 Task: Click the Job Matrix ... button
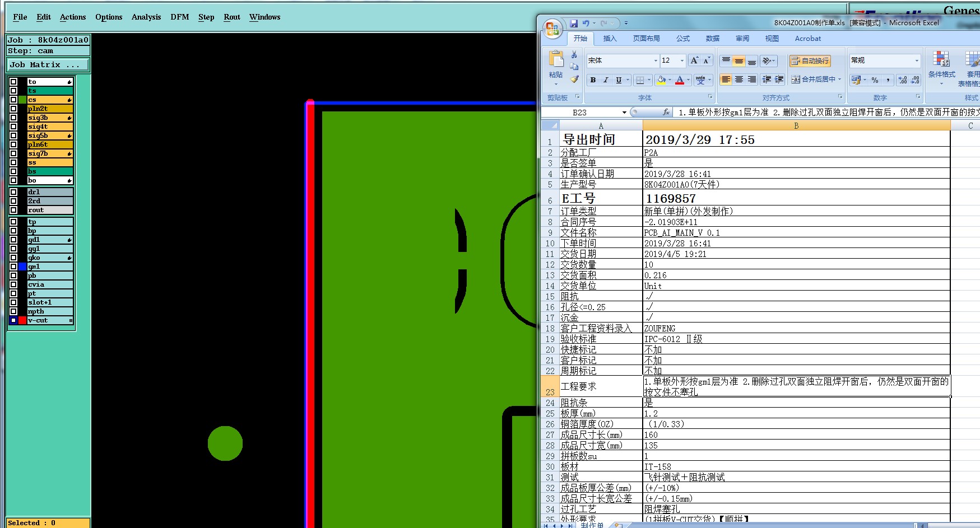tap(48, 65)
